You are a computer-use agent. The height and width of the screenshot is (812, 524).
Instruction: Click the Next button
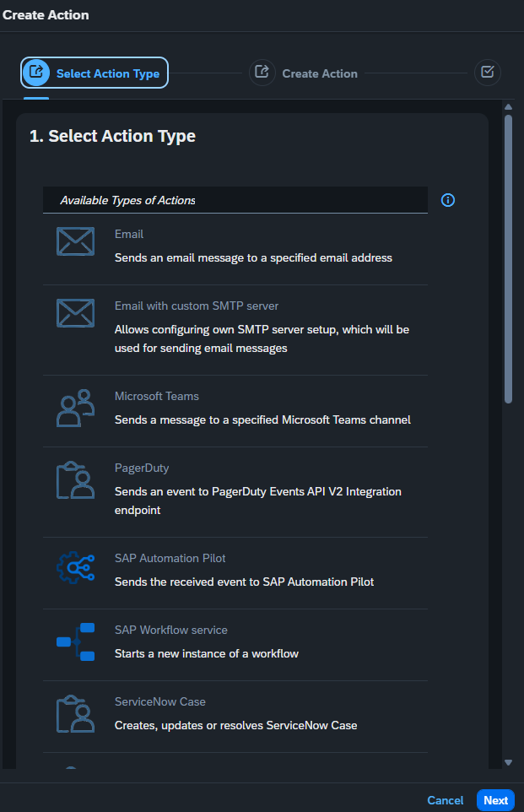coord(495,800)
